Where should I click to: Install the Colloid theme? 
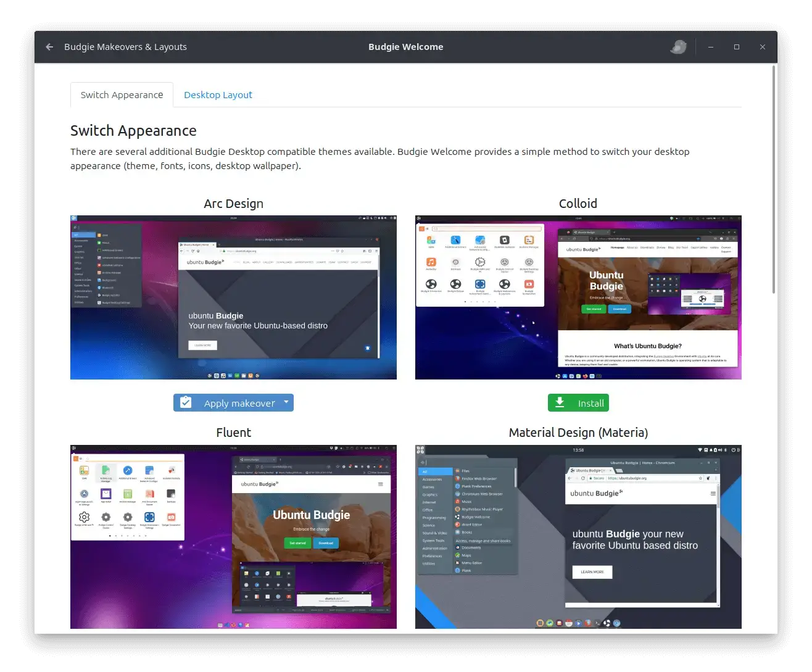578,403
